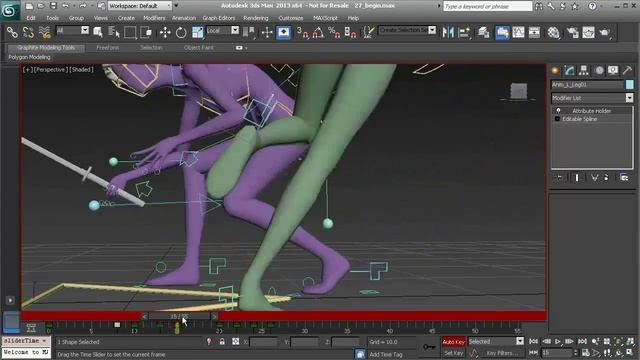The height and width of the screenshot is (360, 640).
Task: Toggle Keyboard Shortcut Override button
Action: [283, 32]
